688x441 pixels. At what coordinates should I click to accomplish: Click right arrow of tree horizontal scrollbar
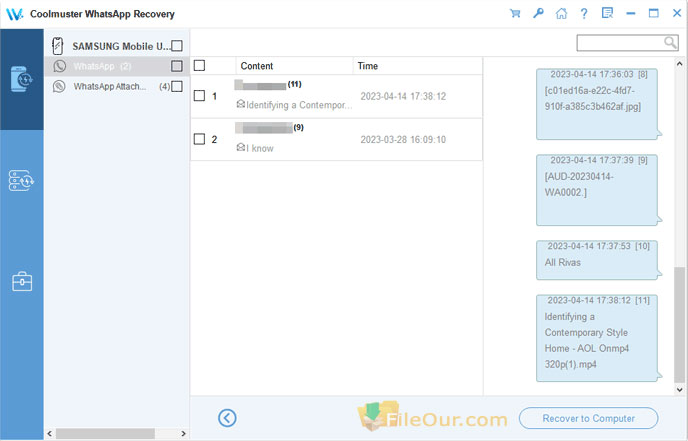pos(183,434)
